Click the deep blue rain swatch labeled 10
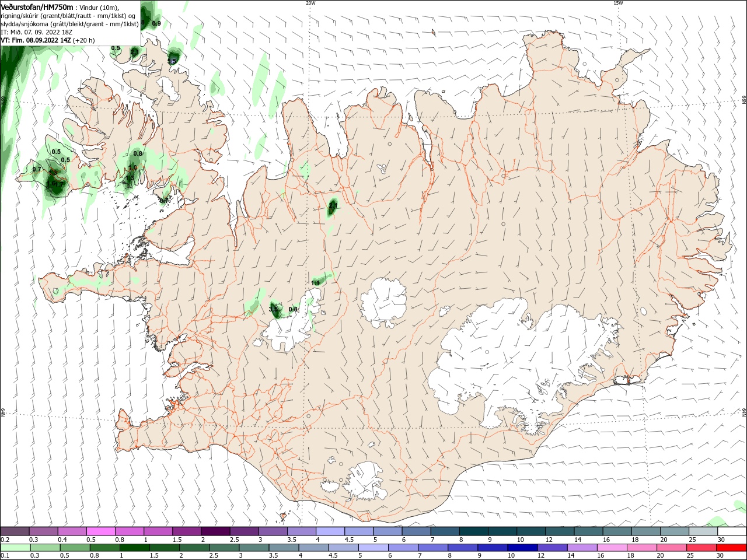 point(522,548)
